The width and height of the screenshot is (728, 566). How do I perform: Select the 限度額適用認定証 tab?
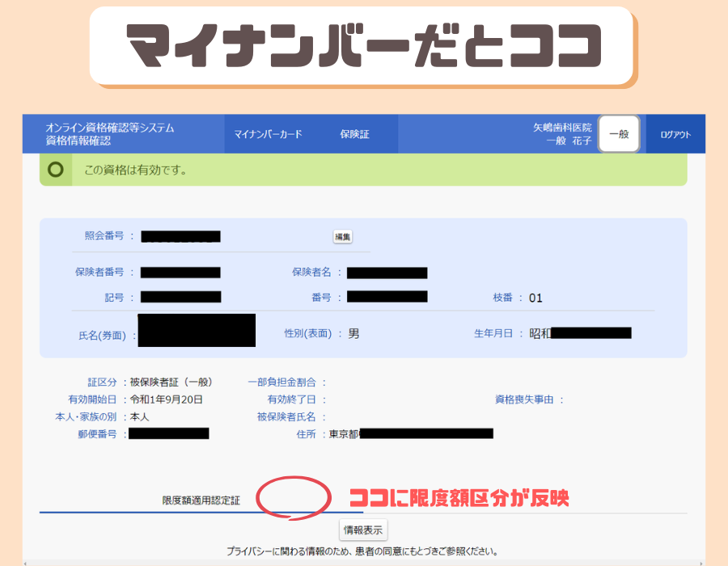point(201,501)
